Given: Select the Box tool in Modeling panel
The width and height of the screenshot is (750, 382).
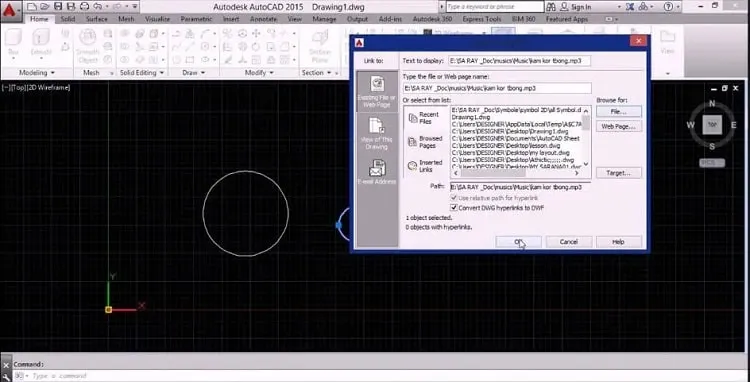Looking at the screenshot, I should click(13, 42).
